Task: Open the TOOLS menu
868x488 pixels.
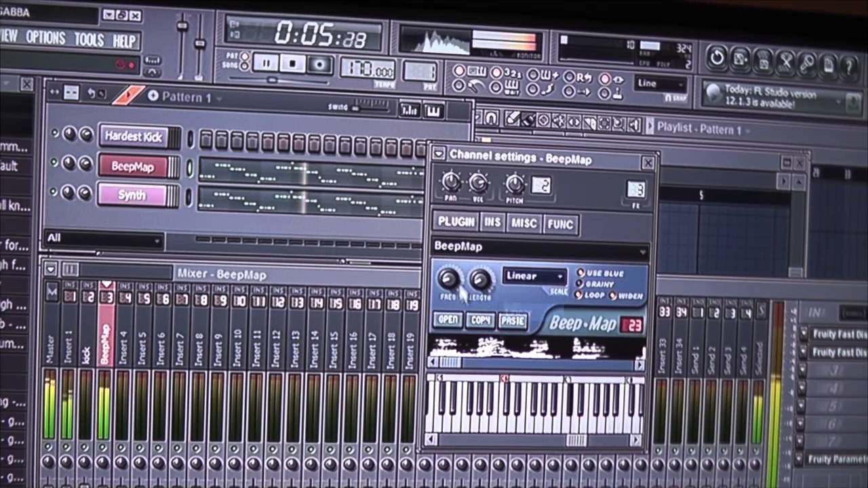Action: point(89,40)
